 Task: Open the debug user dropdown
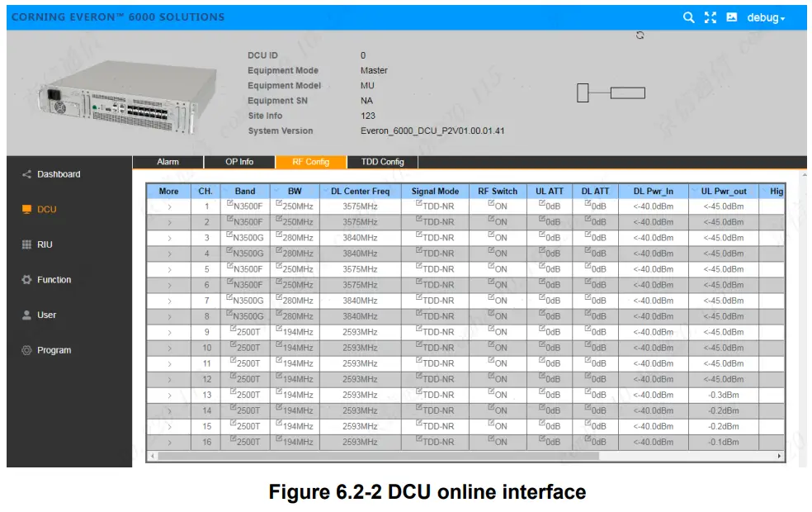[x=766, y=17]
